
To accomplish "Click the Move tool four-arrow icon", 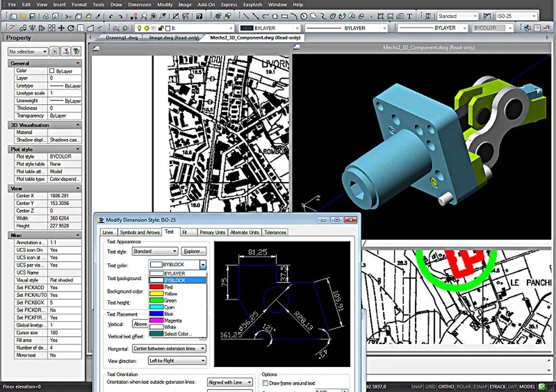I will tap(62, 28).
